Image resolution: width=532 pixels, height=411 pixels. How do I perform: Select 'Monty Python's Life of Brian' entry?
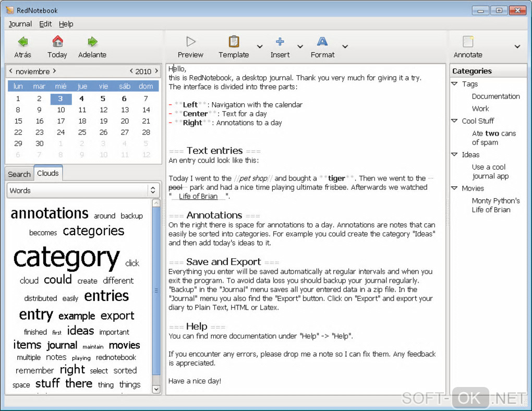495,205
